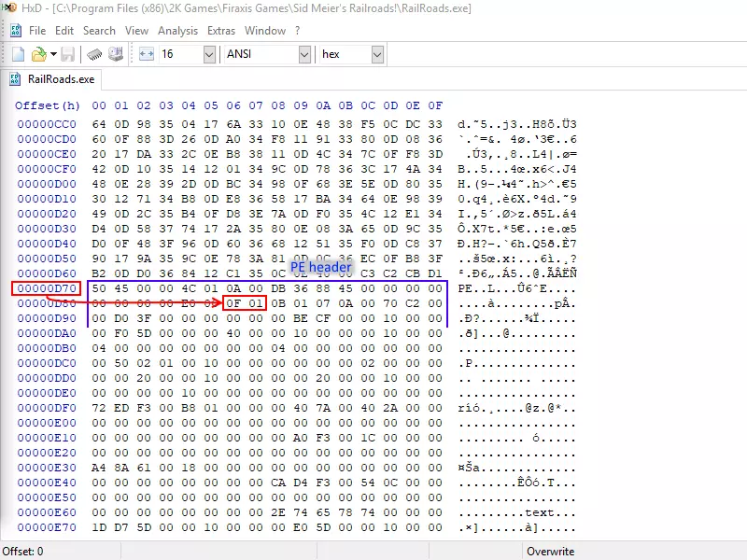
Task: Click the Open disk drive icon
Action: point(115,54)
